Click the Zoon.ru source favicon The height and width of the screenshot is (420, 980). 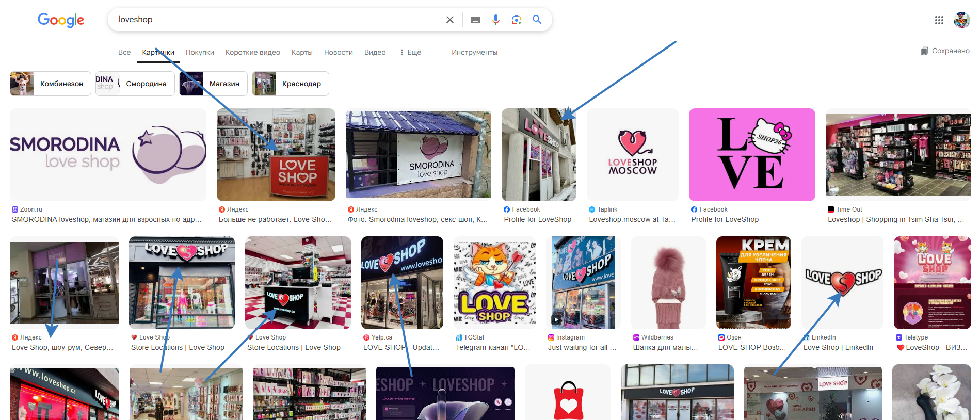pyautogui.click(x=15, y=209)
